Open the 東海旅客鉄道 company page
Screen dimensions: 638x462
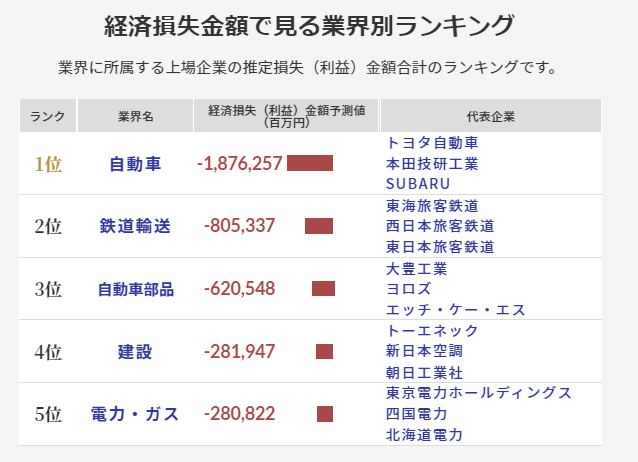(x=432, y=206)
